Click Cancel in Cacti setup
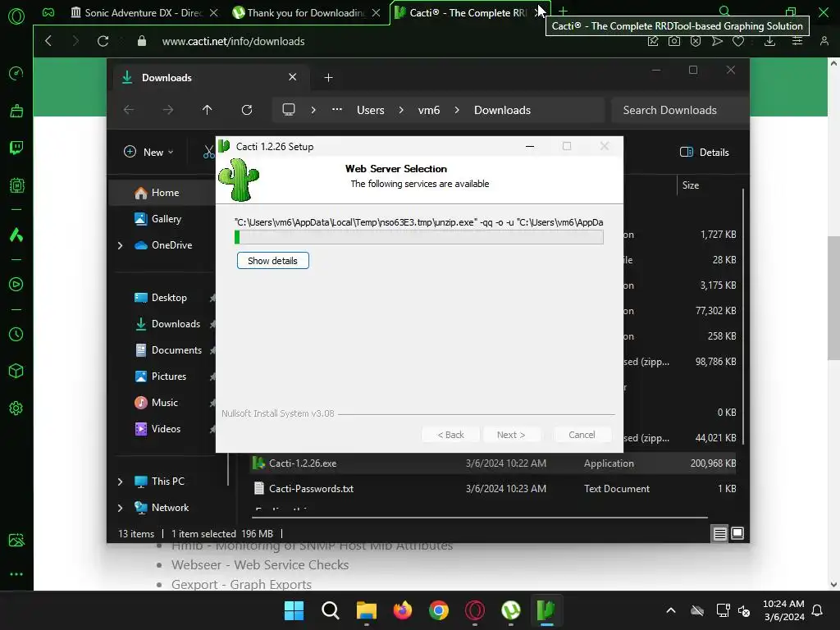The width and height of the screenshot is (840, 630). click(x=582, y=435)
